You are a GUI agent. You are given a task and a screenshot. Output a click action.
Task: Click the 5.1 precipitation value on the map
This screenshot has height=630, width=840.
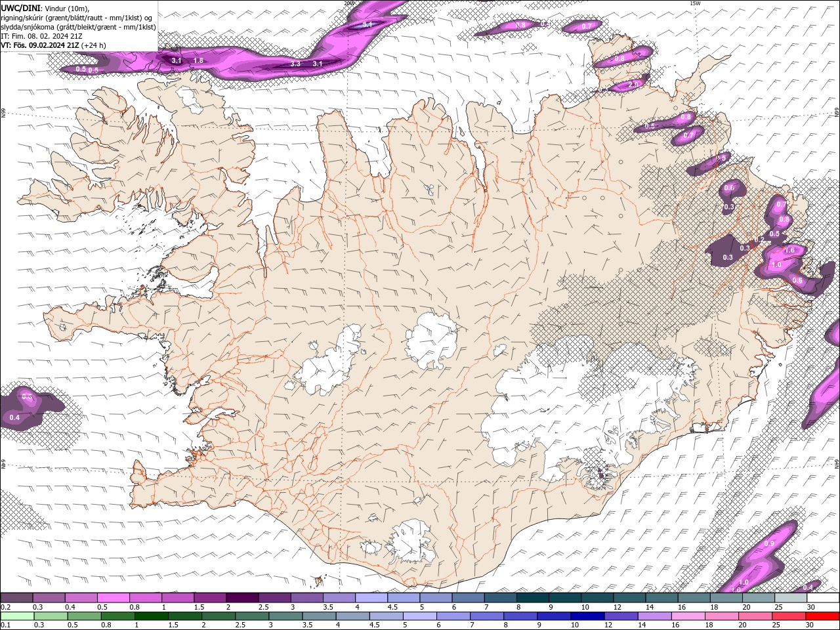367,24
